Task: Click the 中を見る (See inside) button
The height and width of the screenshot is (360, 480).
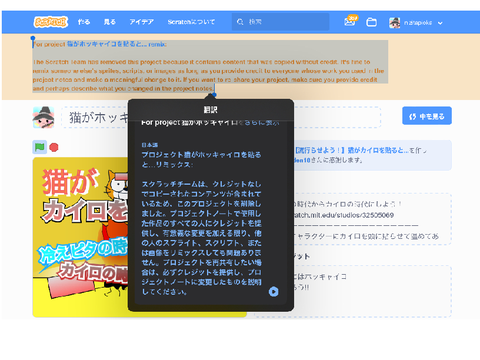Action: click(427, 116)
